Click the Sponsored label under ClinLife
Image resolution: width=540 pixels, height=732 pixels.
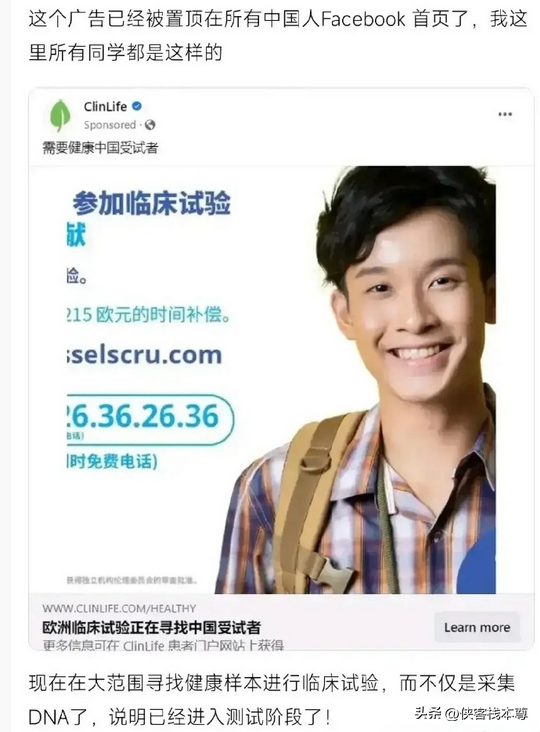click(110, 125)
